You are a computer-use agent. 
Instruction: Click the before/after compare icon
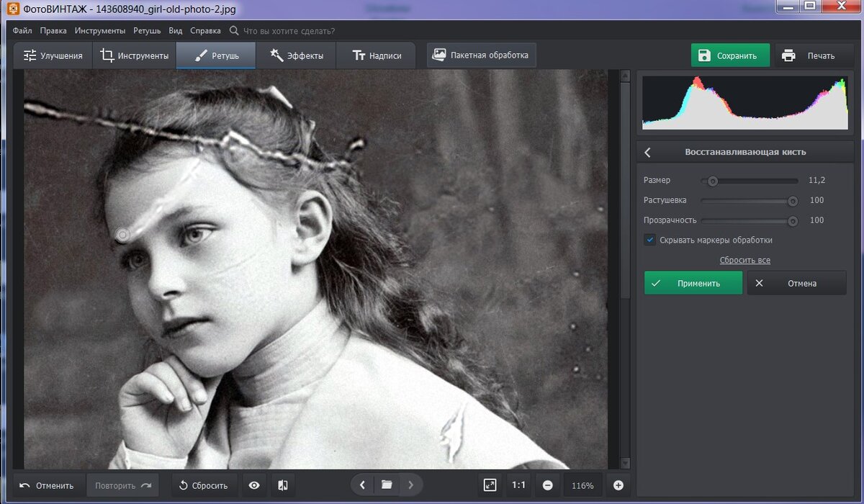point(282,485)
